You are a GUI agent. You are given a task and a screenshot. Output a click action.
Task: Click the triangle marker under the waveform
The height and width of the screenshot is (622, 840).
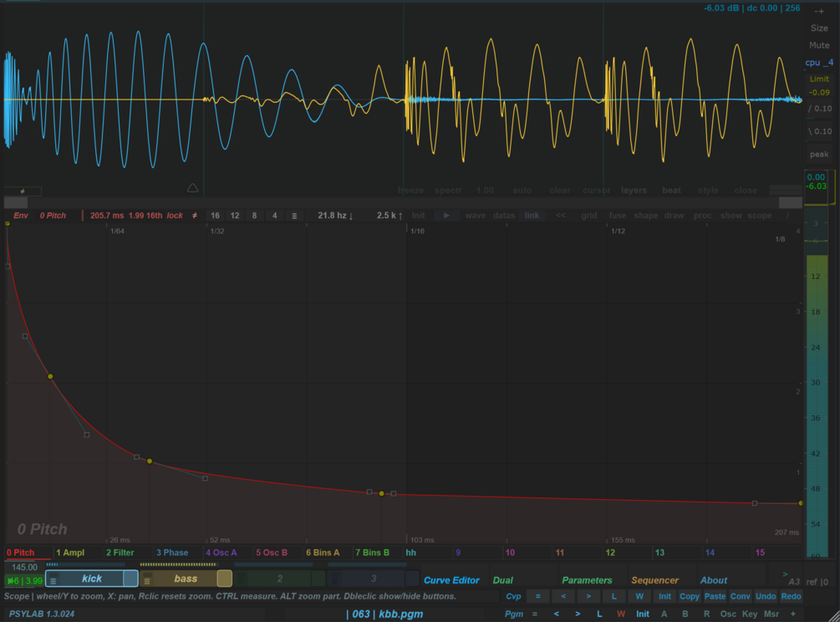pyautogui.click(x=193, y=188)
